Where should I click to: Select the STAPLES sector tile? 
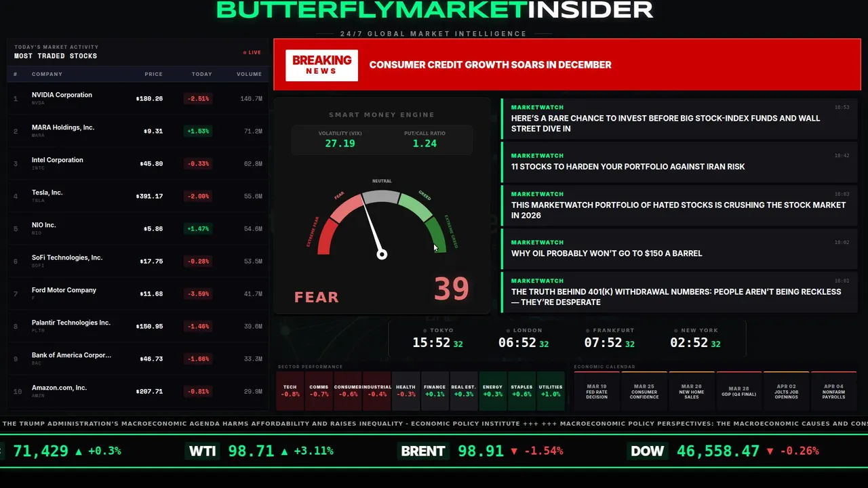(521, 391)
